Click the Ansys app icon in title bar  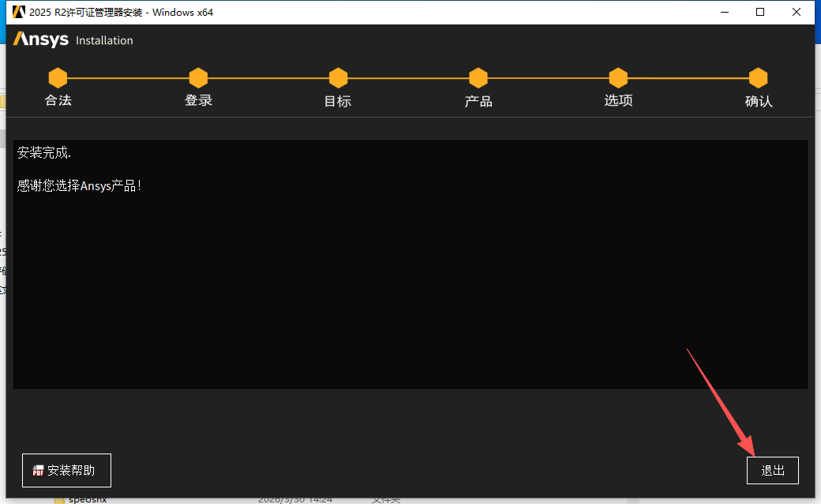tap(19, 12)
